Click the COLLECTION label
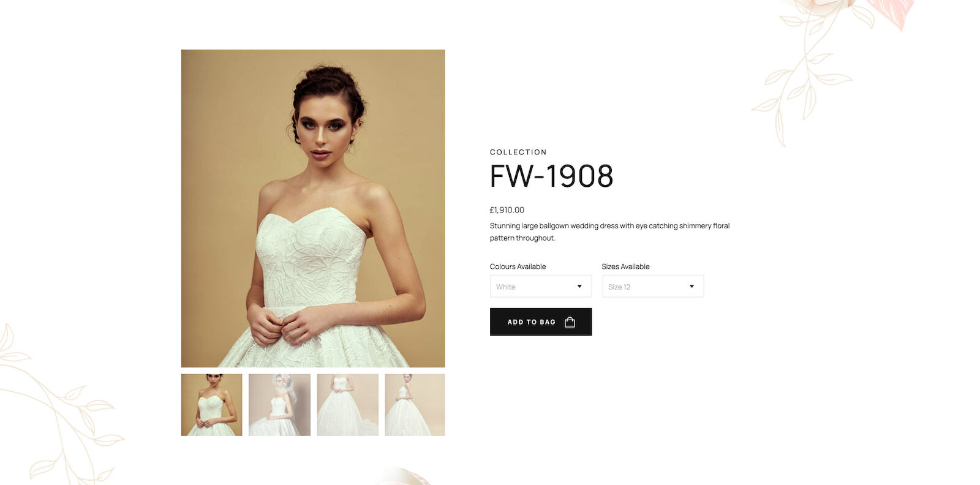The width and height of the screenshot is (980, 485). (518, 152)
